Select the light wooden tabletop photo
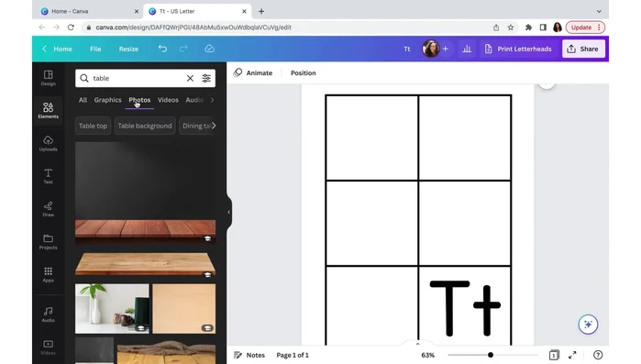 pyautogui.click(x=145, y=263)
